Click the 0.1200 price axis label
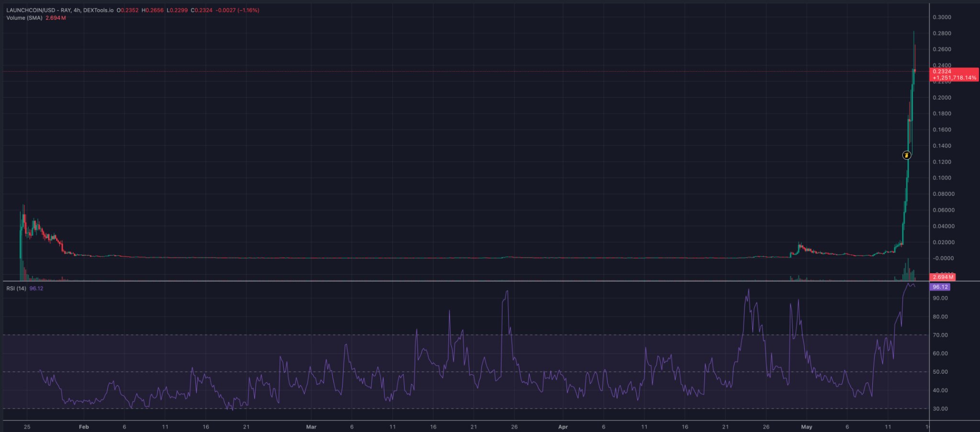Screen dimensions: 980x432 point(942,162)
